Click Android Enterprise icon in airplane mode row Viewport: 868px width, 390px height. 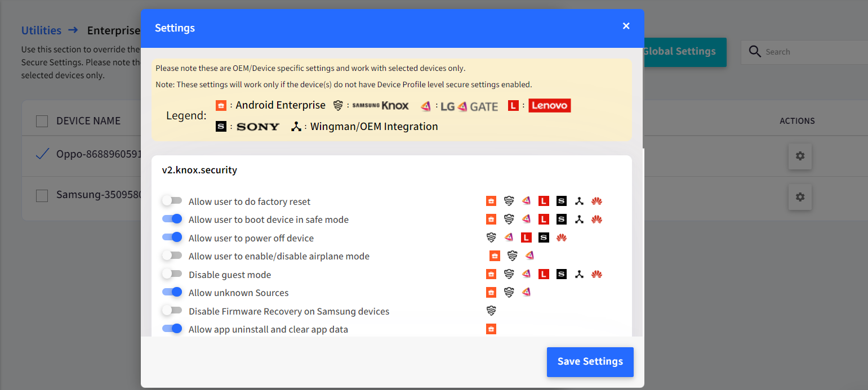point(495,255)
